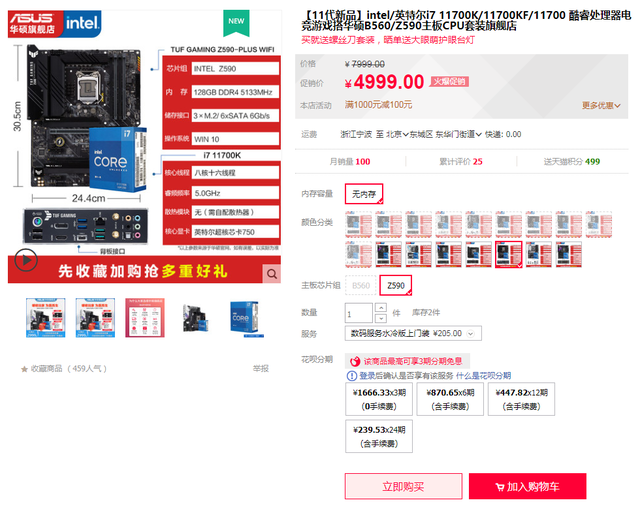Click the star icon to favorite this product

24,369
